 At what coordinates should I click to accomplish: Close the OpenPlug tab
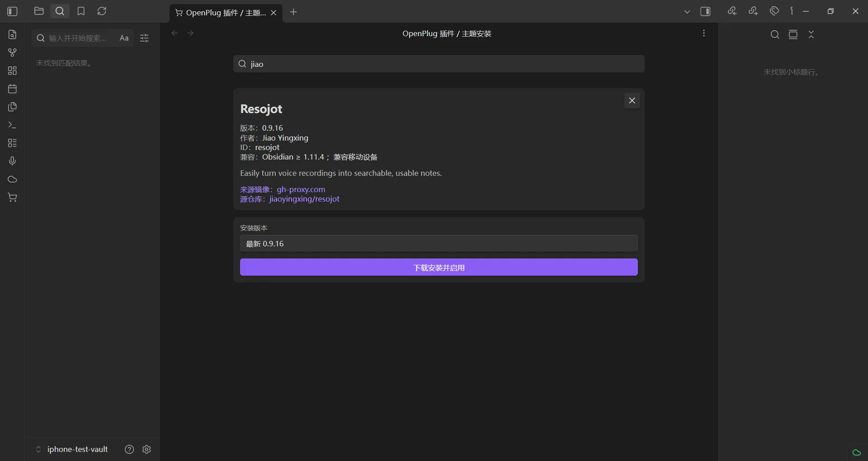(274, 13)
